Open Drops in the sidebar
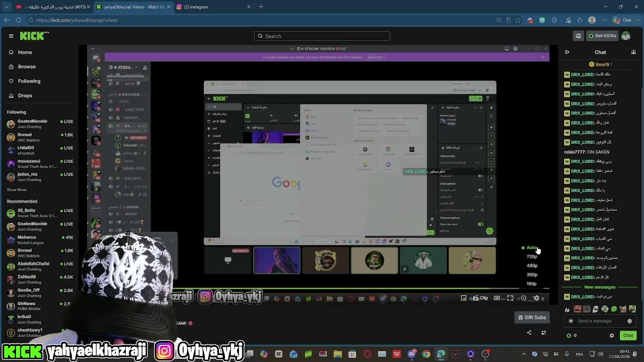Image resolution: width=644 pixels, height=362 pixels. (20, 96)
